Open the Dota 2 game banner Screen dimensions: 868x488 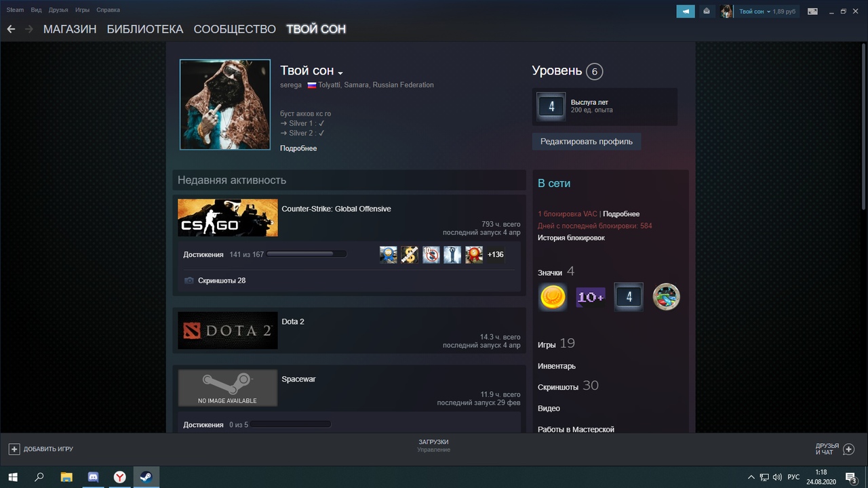point(228,330)
